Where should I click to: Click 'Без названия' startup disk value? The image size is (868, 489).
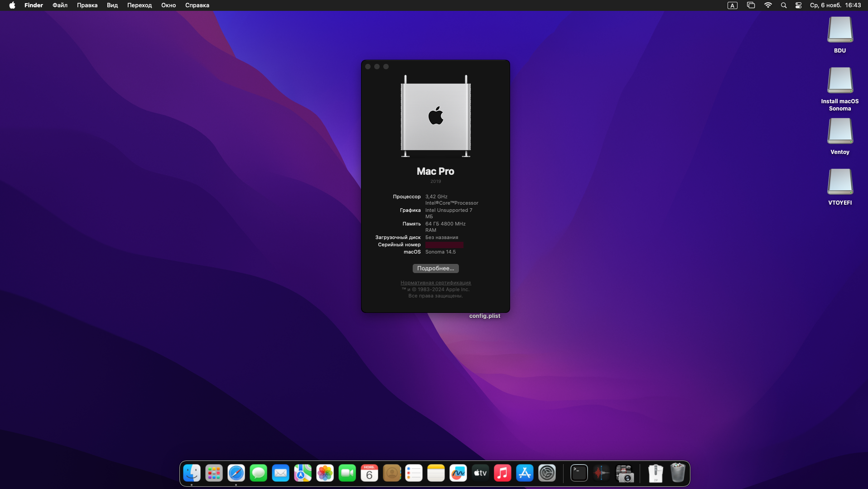pos(442,238)
